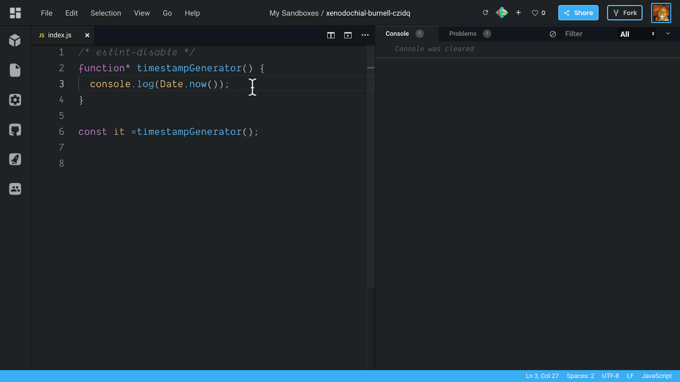Clear the console with the clear icon

(x=552, y=34)
